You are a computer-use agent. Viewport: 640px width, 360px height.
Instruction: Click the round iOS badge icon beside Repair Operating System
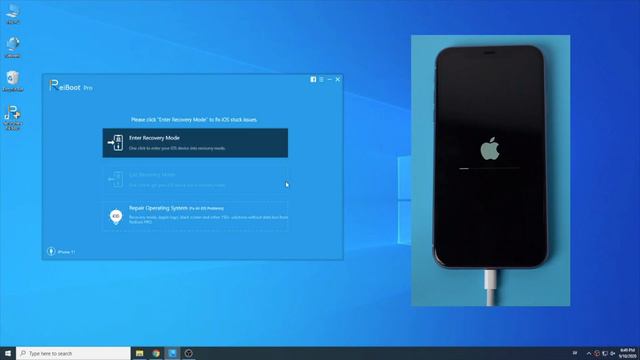coord(116,216)
